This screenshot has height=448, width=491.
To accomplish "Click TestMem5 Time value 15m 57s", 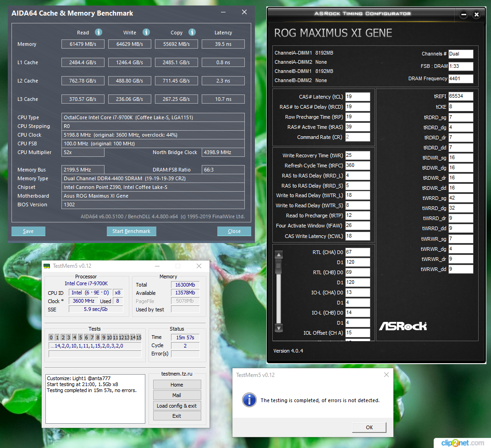I will click(185, 337).
